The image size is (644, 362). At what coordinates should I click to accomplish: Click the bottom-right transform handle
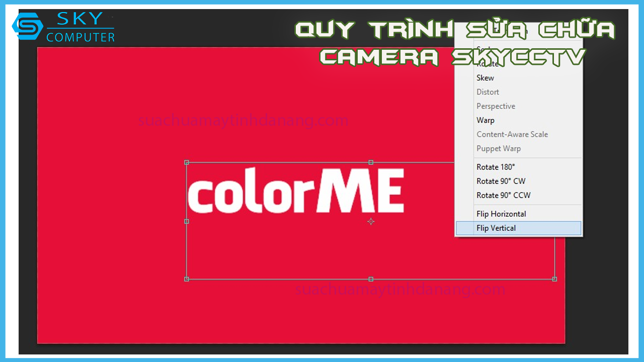[x=554, y=279]
